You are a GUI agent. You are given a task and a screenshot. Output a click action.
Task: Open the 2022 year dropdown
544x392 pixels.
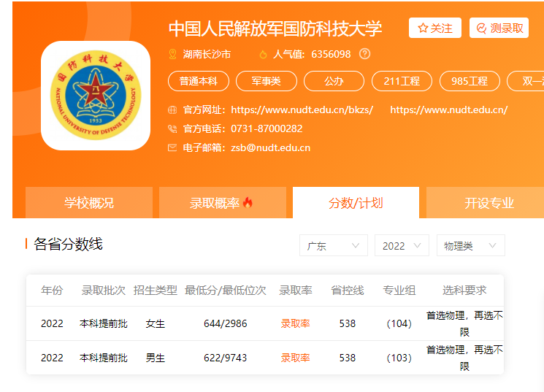[x=402, y=245]
